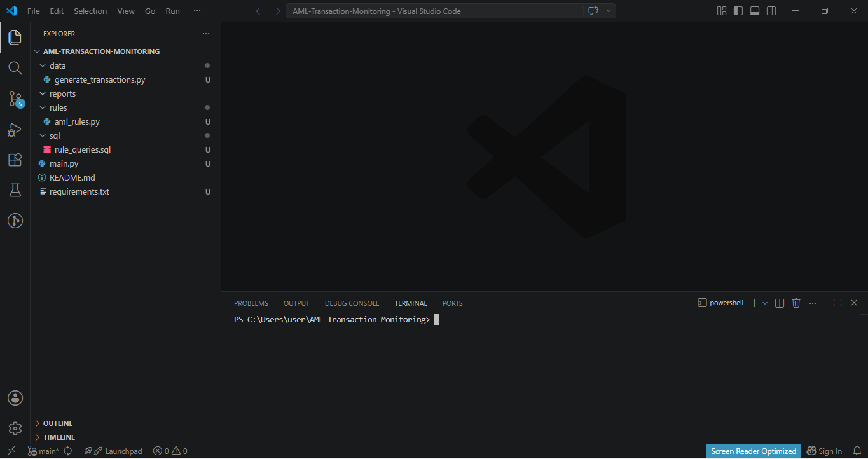Viewport: 868px width, 459px height.
Task: Click Sign In in the status bar
Action: pos(824,451)
